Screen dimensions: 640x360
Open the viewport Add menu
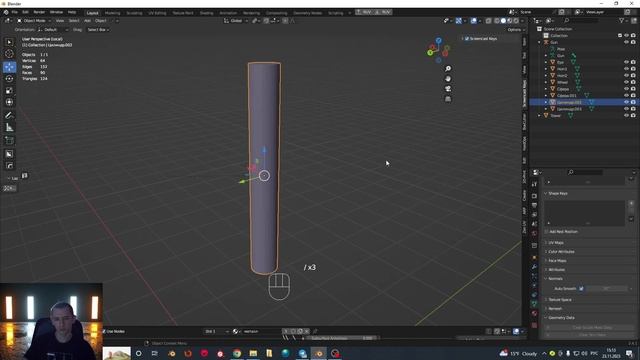pyautogui.click(x=87, y=20)
